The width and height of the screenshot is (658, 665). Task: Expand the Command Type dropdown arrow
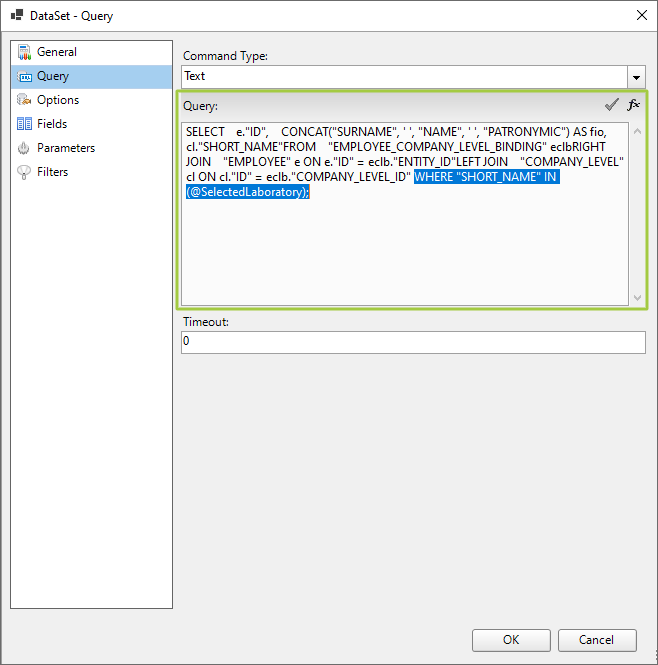point(636,77)
